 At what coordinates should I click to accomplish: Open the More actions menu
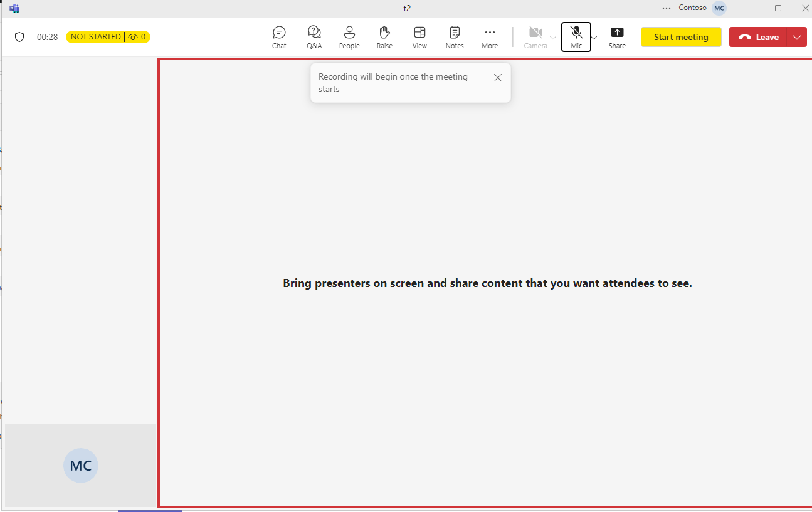(490, 36)
